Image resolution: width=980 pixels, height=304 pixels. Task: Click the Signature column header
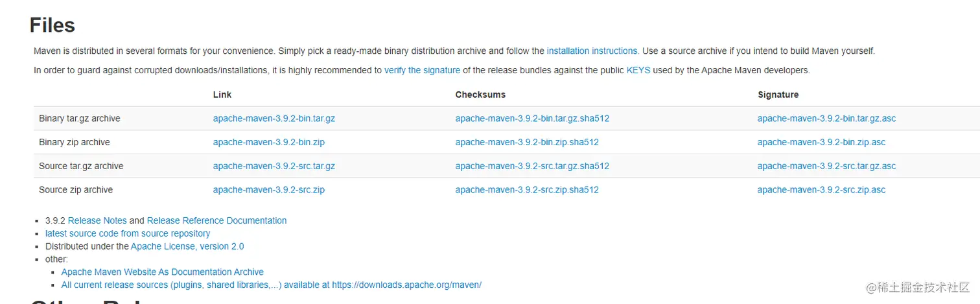[778, 95]
